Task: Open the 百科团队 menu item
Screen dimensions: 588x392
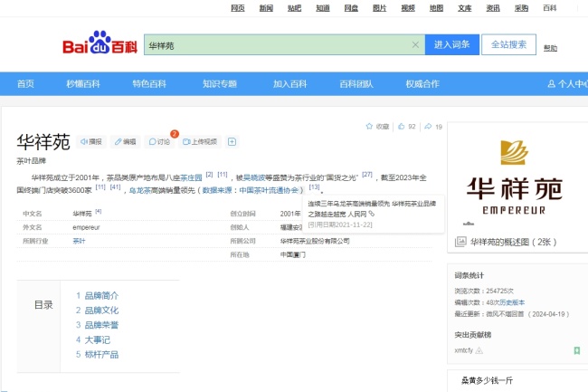Action: 356,83
